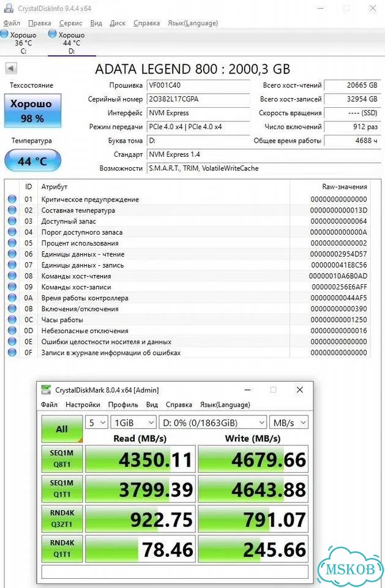This screenshot has height=588, width=385.
Task: Start SEQ1M Q1T1 benchmark test
Action: [x=62, y=489]
